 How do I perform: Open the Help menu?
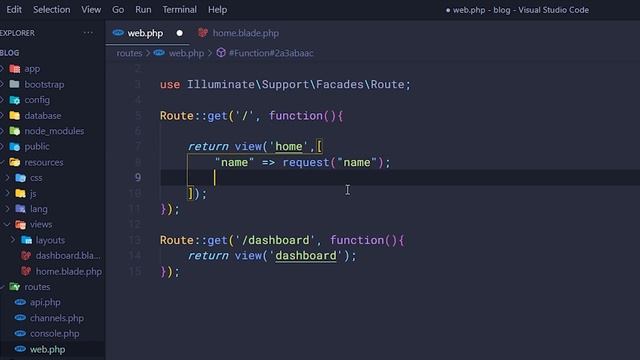(x=218, y=9)
